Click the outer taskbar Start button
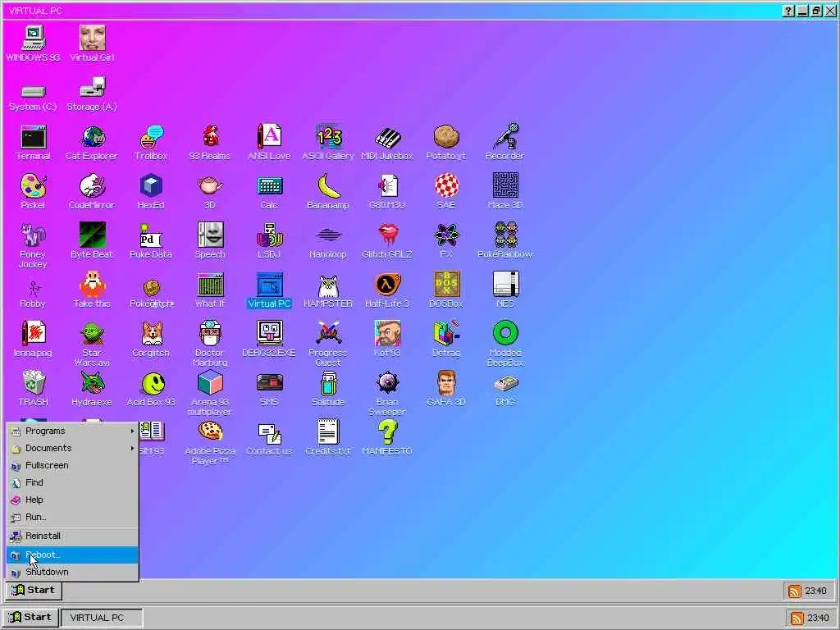 pos(30,617)
